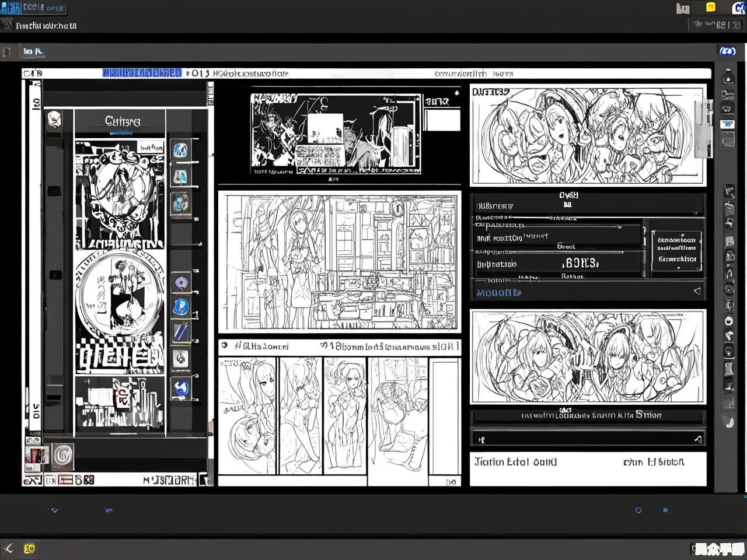Open the large room sketch thumbnail in the center
The image size is (747, 560).
click(339, 262)
